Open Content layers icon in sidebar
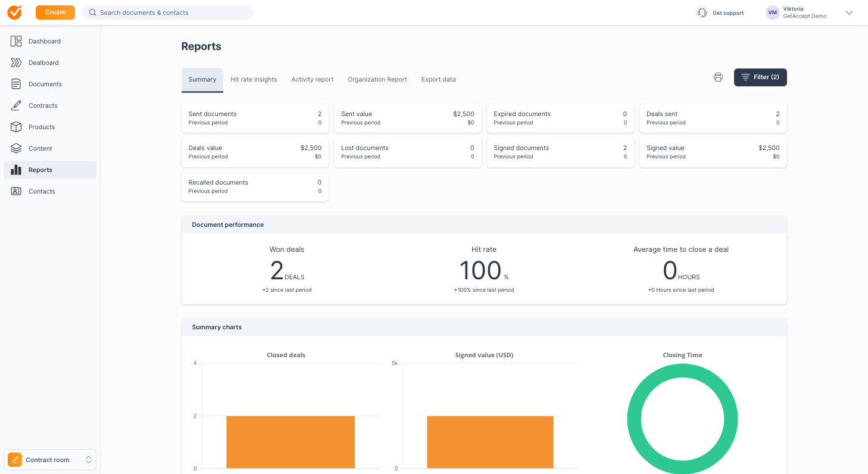The image size is (868, 474). pyautogui.click(x=16, y=148)
